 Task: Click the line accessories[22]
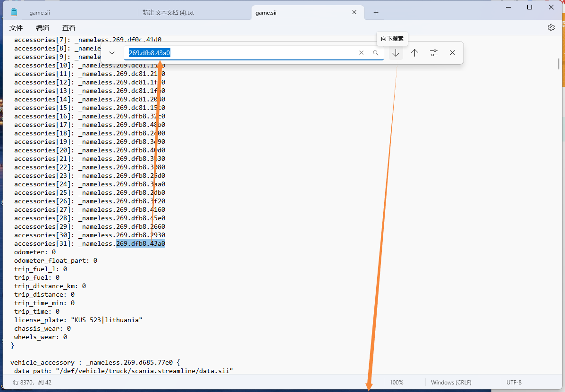89,167
